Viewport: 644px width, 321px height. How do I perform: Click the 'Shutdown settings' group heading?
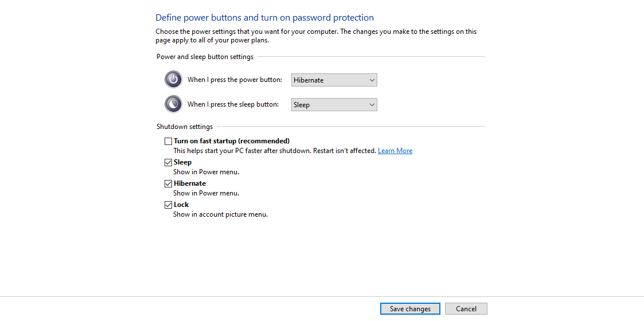[x=185, y=127]
